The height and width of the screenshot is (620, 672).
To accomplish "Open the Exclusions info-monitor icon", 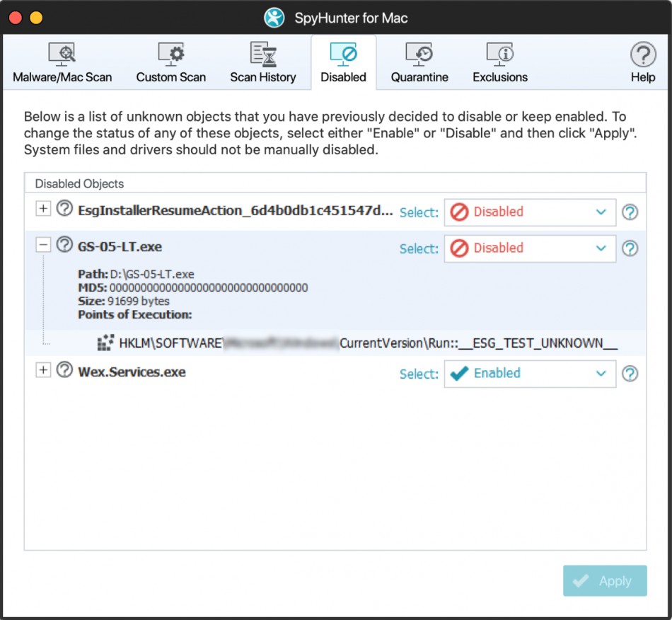I will tap(499, 54).
